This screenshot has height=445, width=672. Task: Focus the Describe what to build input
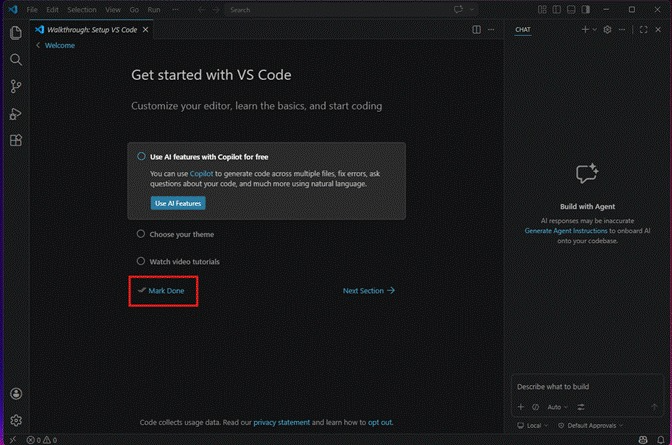tap(587, 387)
